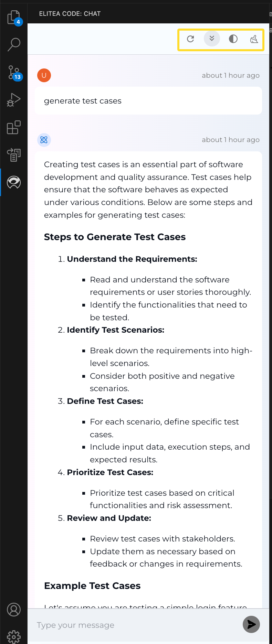Toggle dark/light theme contrast icon
The width and height of the screenshot is (272, 644).
[233, 39]
